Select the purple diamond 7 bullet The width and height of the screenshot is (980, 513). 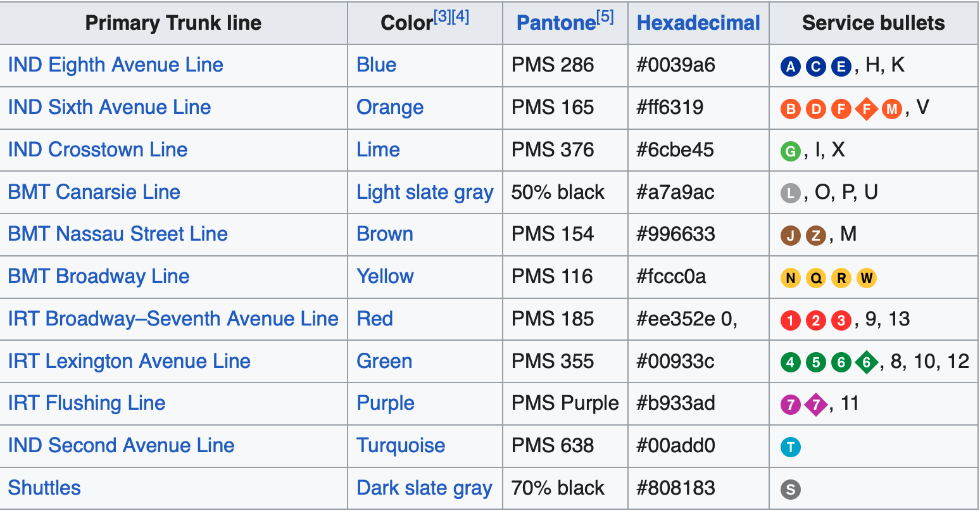pos(816,405)
